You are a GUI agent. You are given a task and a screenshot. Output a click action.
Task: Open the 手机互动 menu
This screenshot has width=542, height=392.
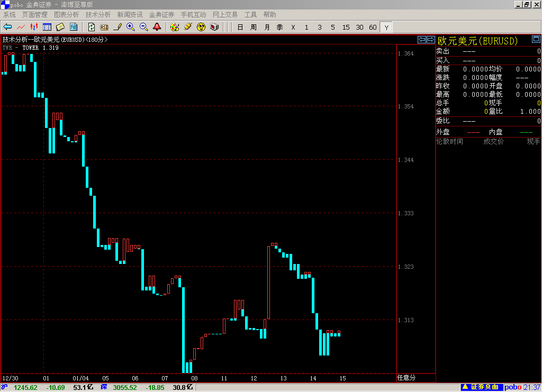click(193, 14)
